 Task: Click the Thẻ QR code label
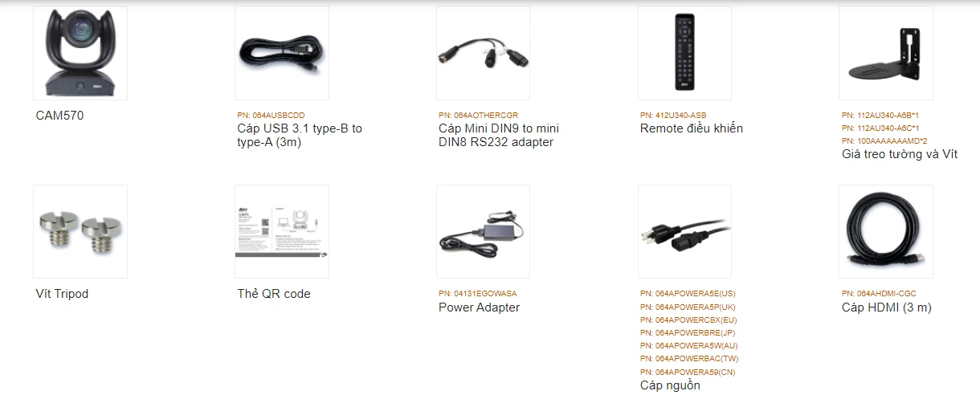tap(274, 294)
